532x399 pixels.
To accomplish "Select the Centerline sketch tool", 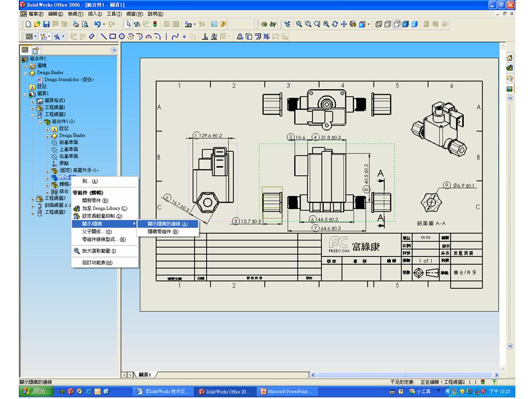I will point(166,37).
